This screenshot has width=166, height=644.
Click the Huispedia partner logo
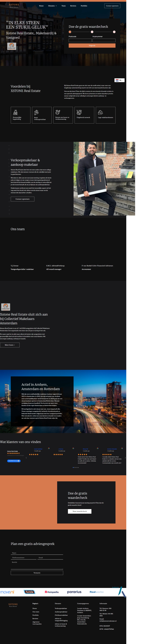(52, 592)
